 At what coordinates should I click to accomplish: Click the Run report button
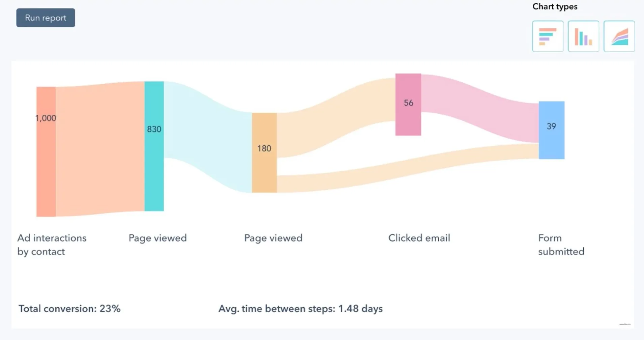click(x=45, y=18)
